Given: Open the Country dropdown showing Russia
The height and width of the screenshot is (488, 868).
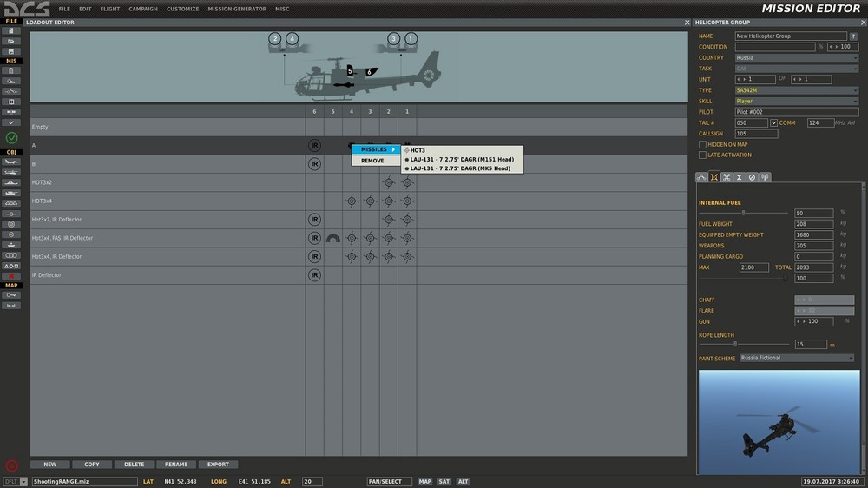Looking at the screenshot, I should click(x=797, y=57).
